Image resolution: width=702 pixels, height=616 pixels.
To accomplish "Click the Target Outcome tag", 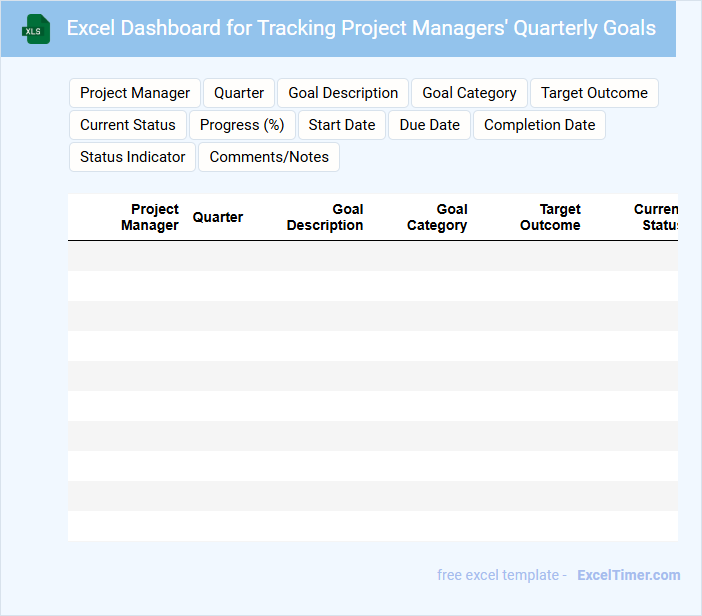I will (x=594, y=93).
